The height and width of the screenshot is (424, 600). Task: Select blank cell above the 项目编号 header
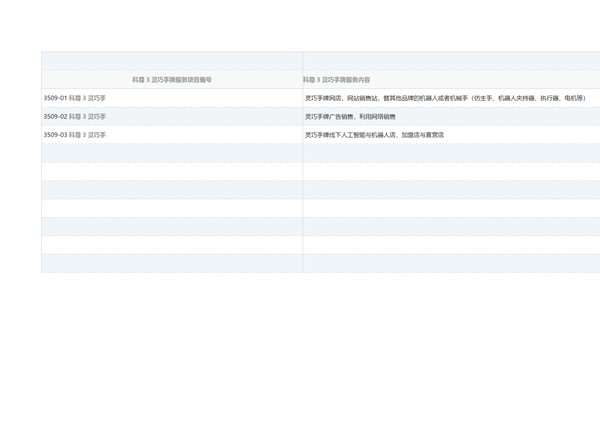(x=172, y=61)
